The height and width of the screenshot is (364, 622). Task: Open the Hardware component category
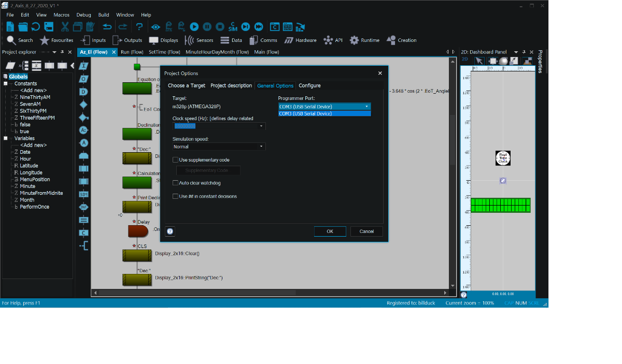click(301, 40)
